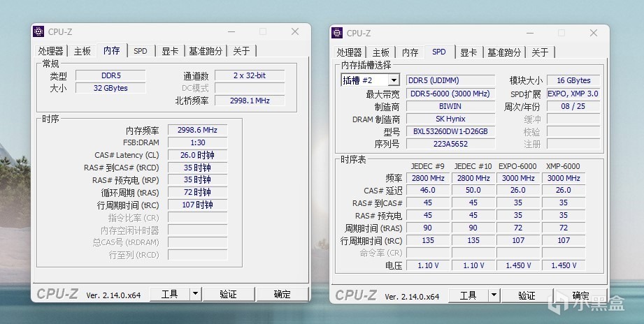Expand 工具 dropdown arrow in right window
The height and width of the screenshot is (324, 644).
point(494,295)
